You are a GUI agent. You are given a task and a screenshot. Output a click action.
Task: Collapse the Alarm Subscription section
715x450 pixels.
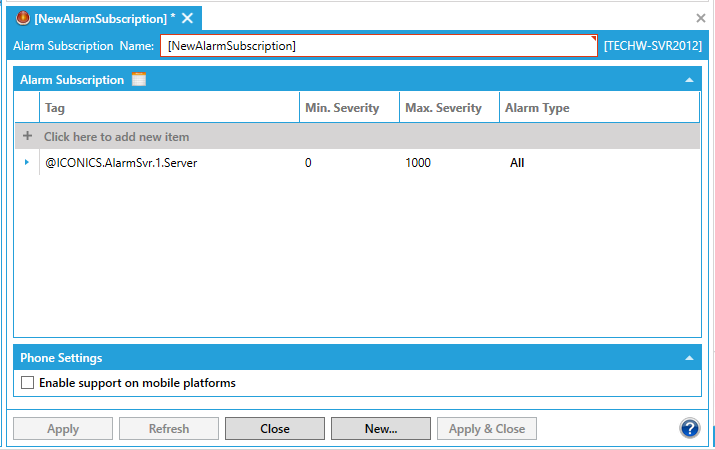(688, 80)
